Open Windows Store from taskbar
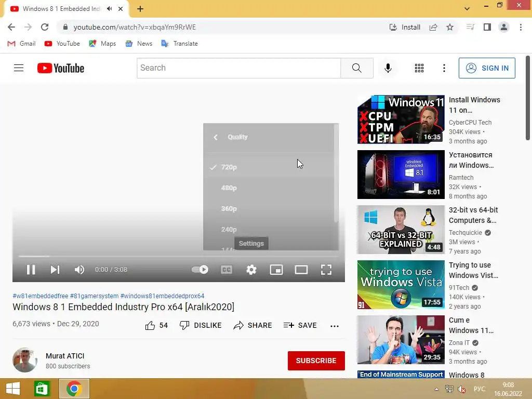This screenshot has height=399, width=532. pos(42,389)
